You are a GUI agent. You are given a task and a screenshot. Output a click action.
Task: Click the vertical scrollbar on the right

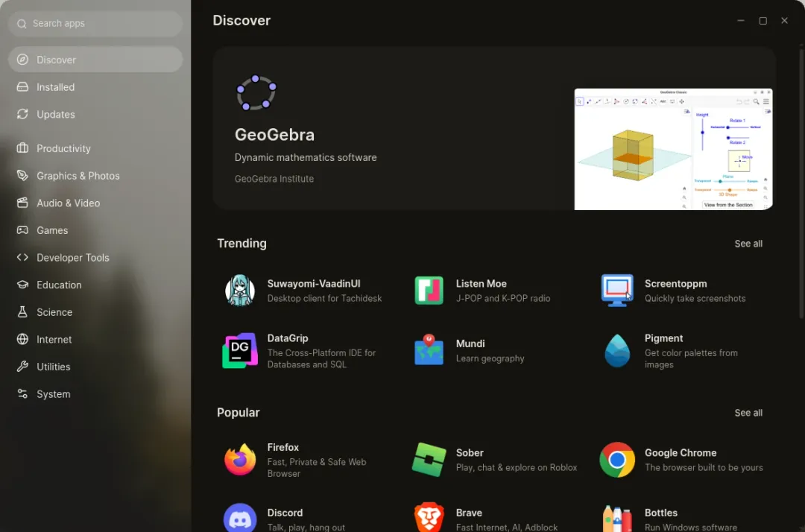[801, 185]
